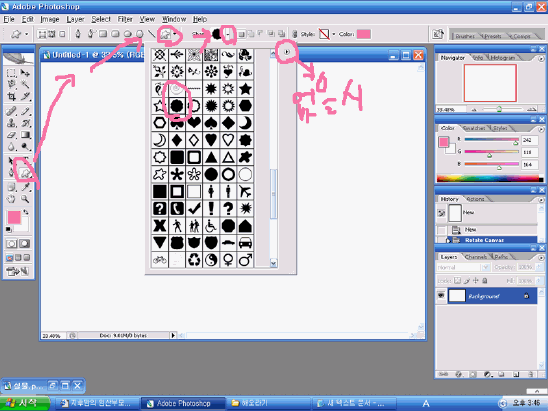
Task: Select the Zoom tool
Action: [x=25, y=199]
